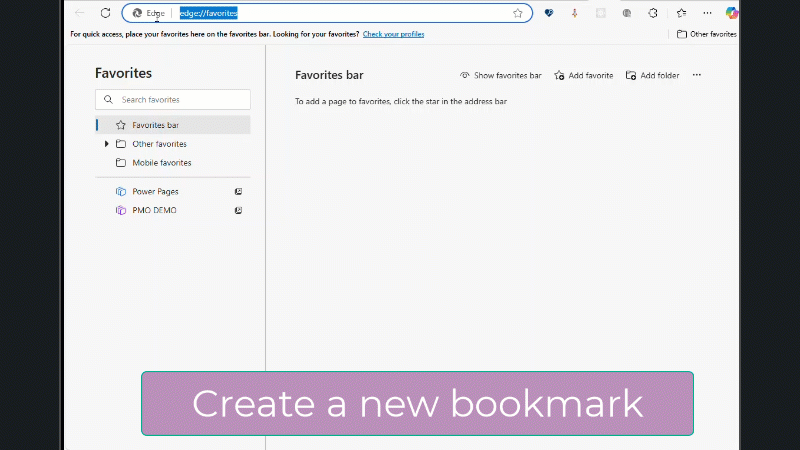
Task: Click the edge://favorites address text
Action: tap(209, 13)
